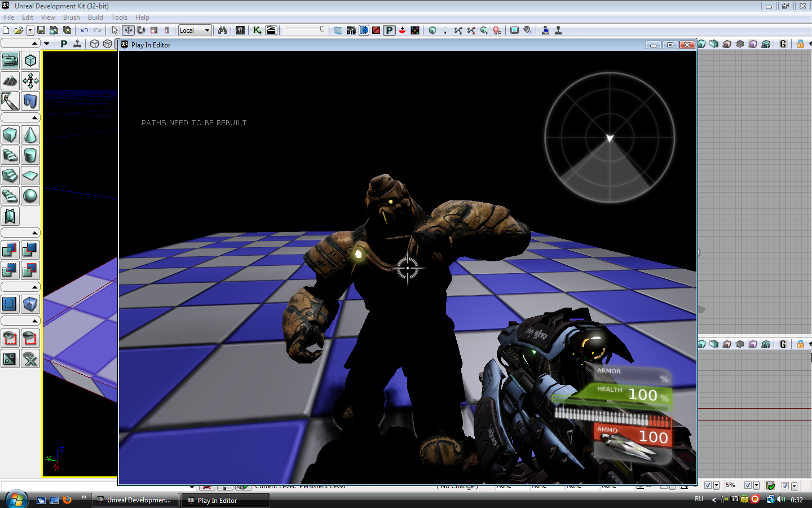812x508 pixels.
Task: Click the PIE icon in the toolbar
Action: 351,30
